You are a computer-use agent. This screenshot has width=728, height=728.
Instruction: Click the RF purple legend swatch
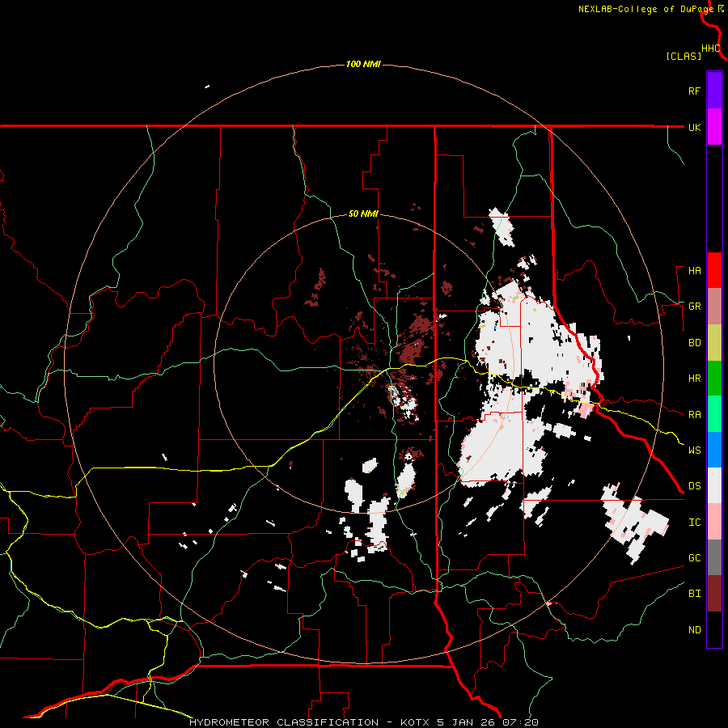coord(714,91)
